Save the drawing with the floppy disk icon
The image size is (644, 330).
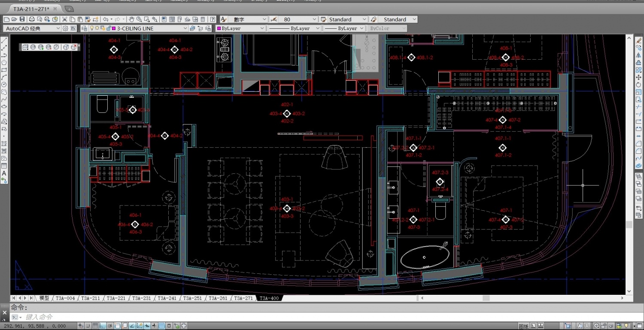[22, 19]
